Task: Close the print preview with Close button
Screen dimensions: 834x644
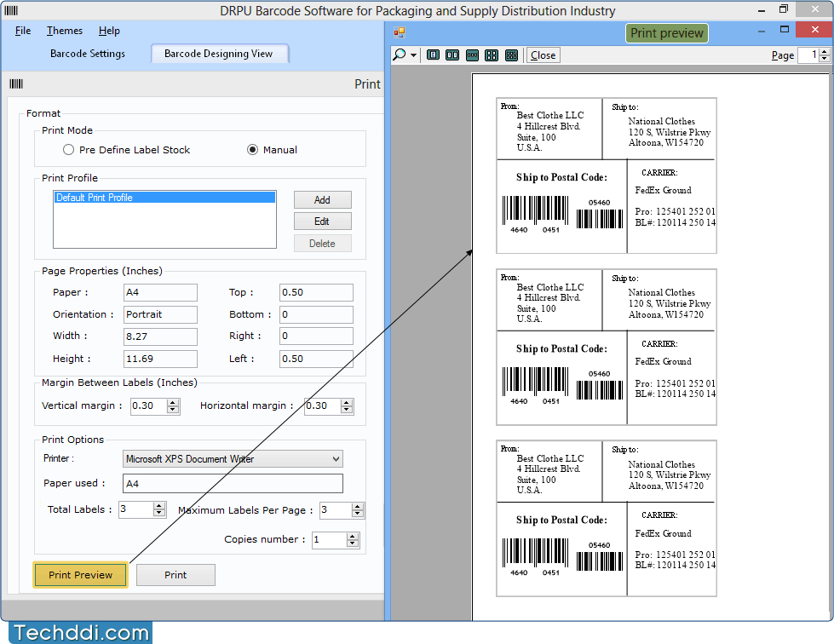Action: [x=543, y=55]
